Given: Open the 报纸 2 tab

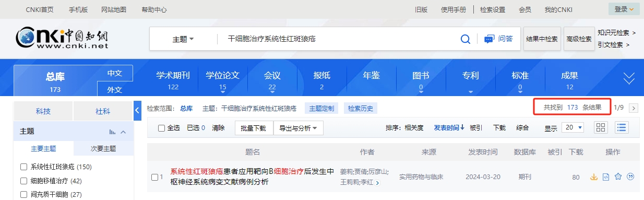Looking at the screenshot, I should 322,80.
